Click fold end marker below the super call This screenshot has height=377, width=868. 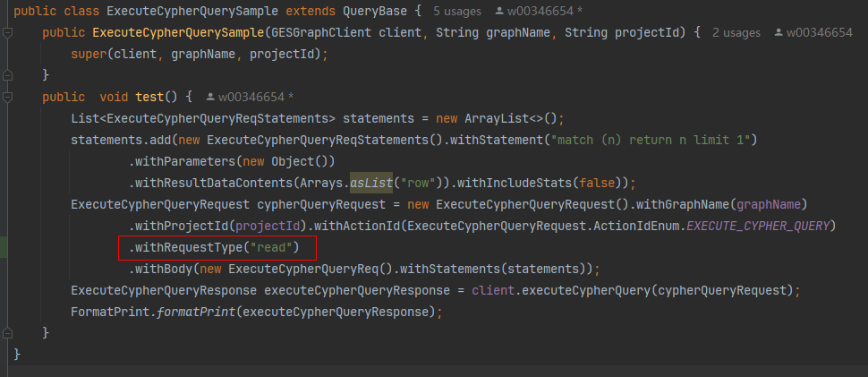[x=7, y=76]
